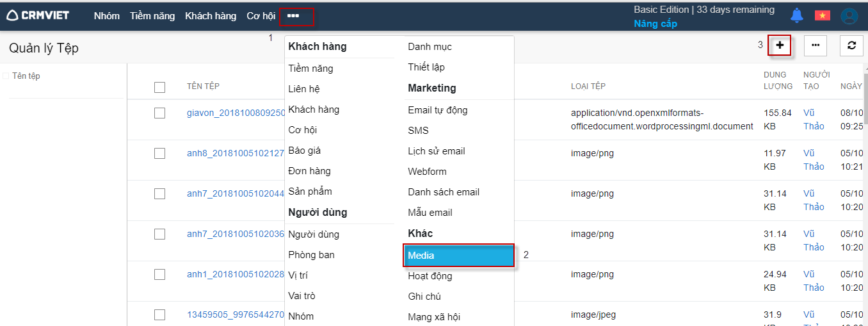Tick the checkbox beside anh8 file
Screen dimensions: 868x326
click(x=159, y=153)
